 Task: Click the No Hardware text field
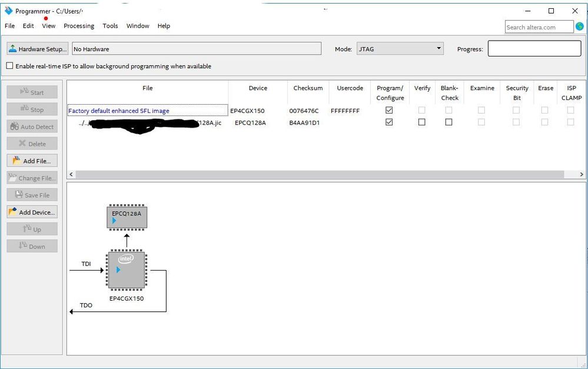pyautogui.click(x=197, y=49)
